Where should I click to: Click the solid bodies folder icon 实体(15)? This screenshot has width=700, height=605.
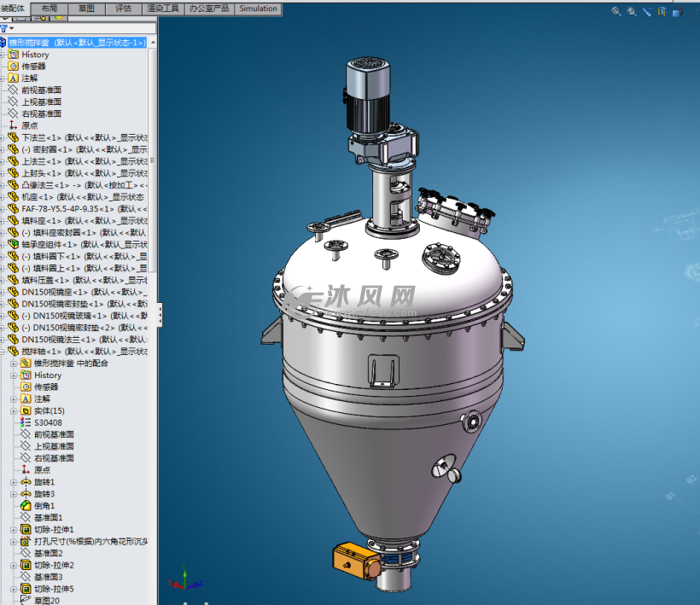tap(26, 410)
